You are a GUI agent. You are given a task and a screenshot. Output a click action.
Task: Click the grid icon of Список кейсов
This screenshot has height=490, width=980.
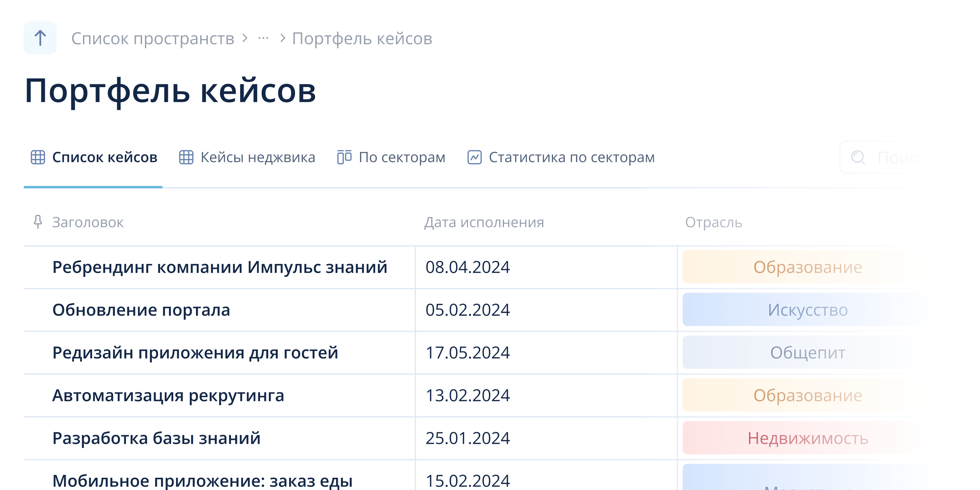click(x=38, y=157)
